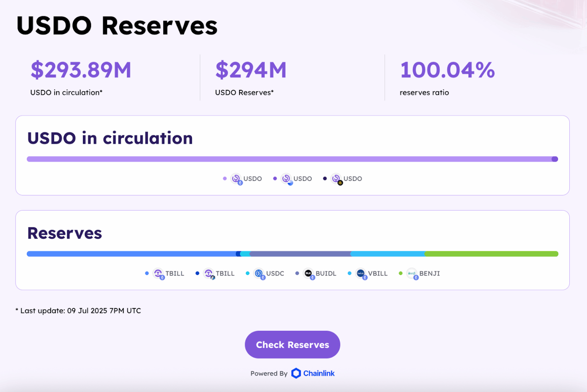Toggle the BUIDL legend dot visibility
The height and width of the screenshot is (392, 587).
(x=297, y=273)
